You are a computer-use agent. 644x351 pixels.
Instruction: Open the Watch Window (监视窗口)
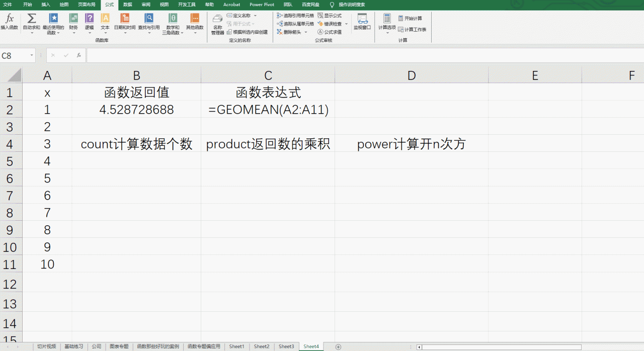(x=362, y=22)
